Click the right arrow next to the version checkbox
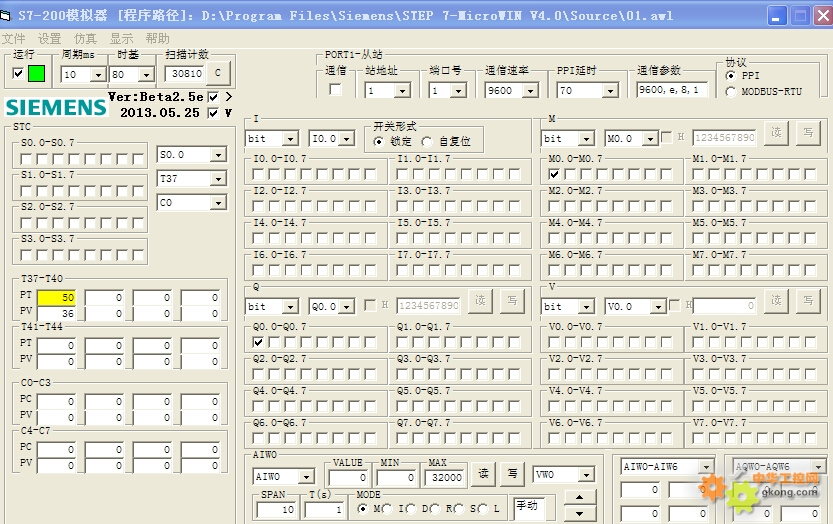833x524 pixels. click(x=228, y=97)
